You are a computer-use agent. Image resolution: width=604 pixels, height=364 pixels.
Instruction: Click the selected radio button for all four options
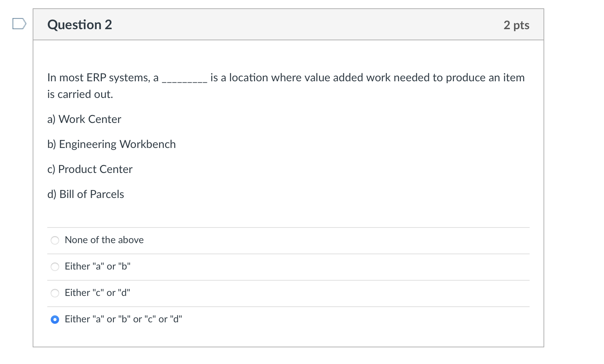[55, 320]
